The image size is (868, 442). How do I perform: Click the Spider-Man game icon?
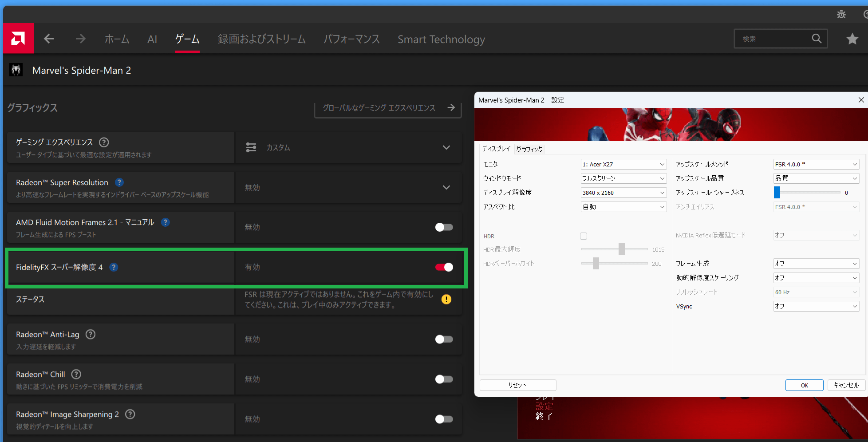pos(16,70)
